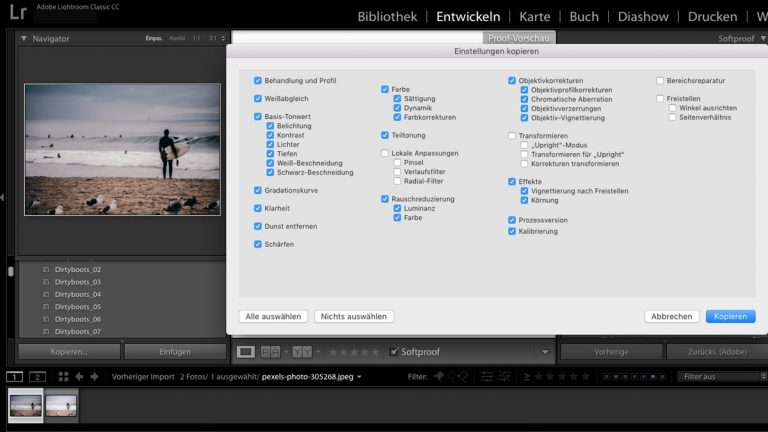The height and width of the screenshot is (432, 768).
Task: Go forward with filmstrip right arrow
Action: tap(95, 377)
